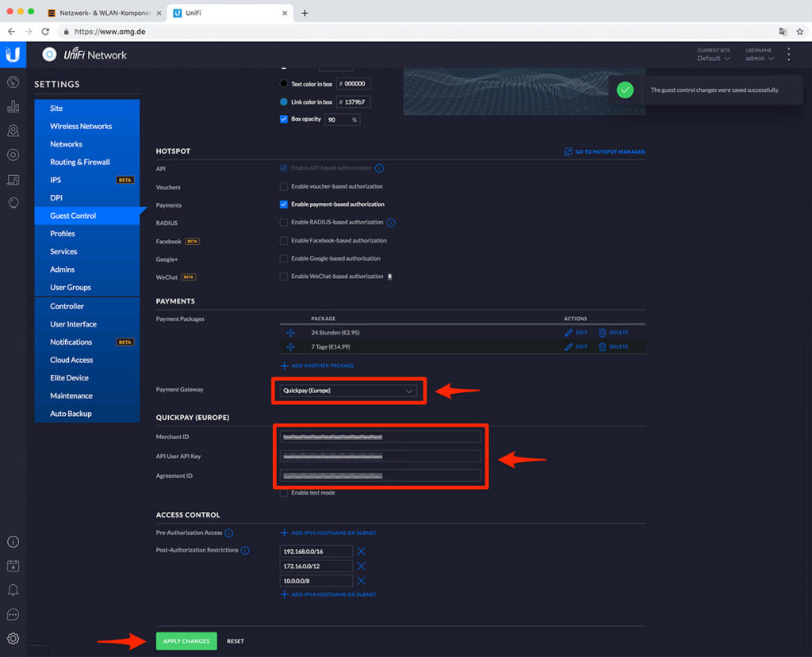812x657 pixels.
Task: Click the Box opacity percentage field
Action: [x=342, y=120]
